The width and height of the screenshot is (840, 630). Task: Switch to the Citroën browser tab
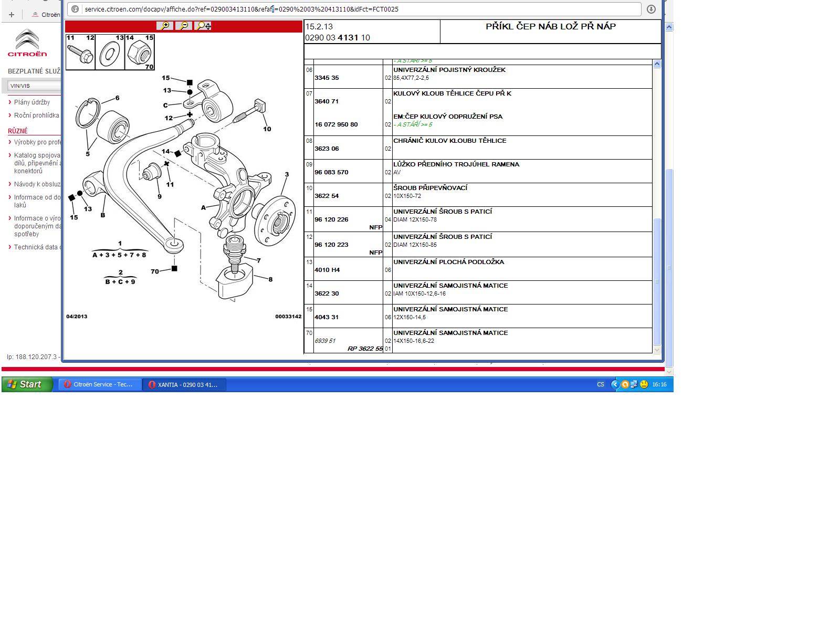pyautogui.click(x=45, y=15)
